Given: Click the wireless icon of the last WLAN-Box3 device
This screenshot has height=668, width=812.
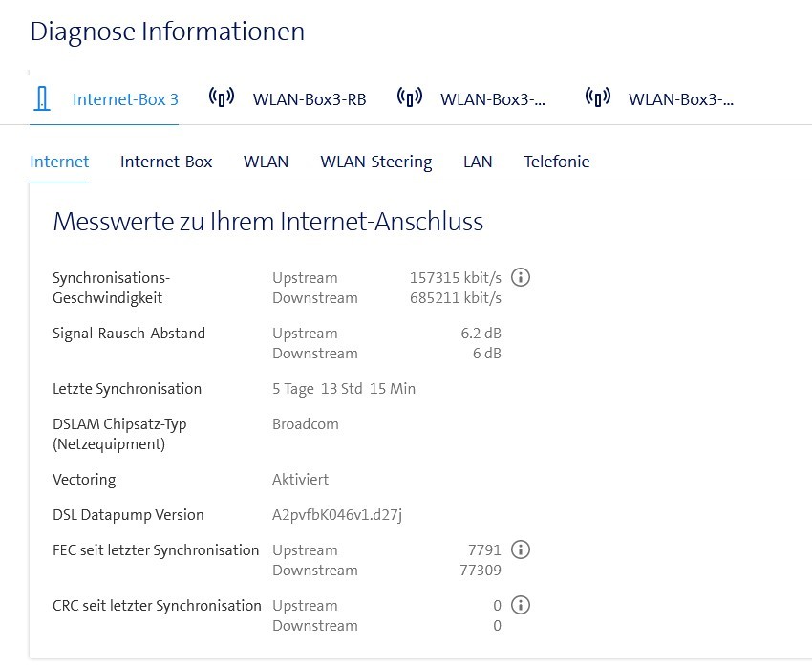Looking at the screenshot, I should (x=598, y=98).
